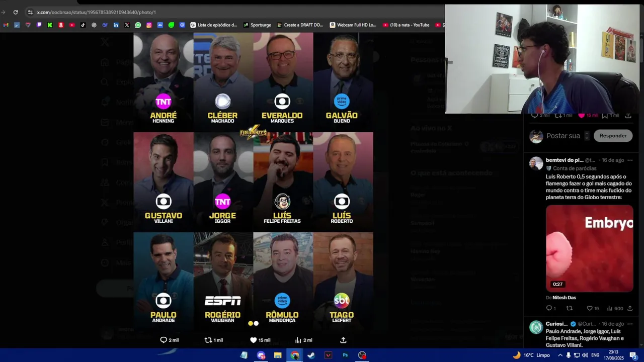The image size is (644, 362).
Task: Open more options on Curiosi... reply
Action: click(x=629, y=324)
